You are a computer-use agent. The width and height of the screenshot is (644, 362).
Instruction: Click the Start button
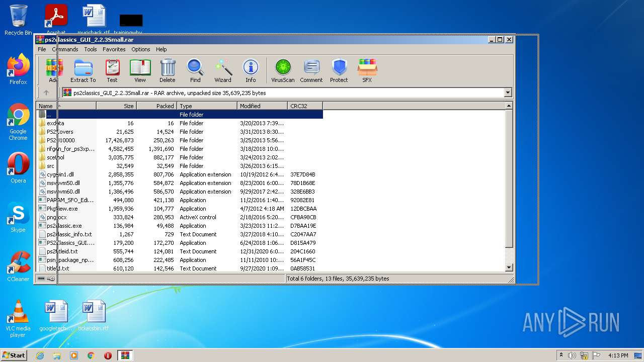coord(14,355)
